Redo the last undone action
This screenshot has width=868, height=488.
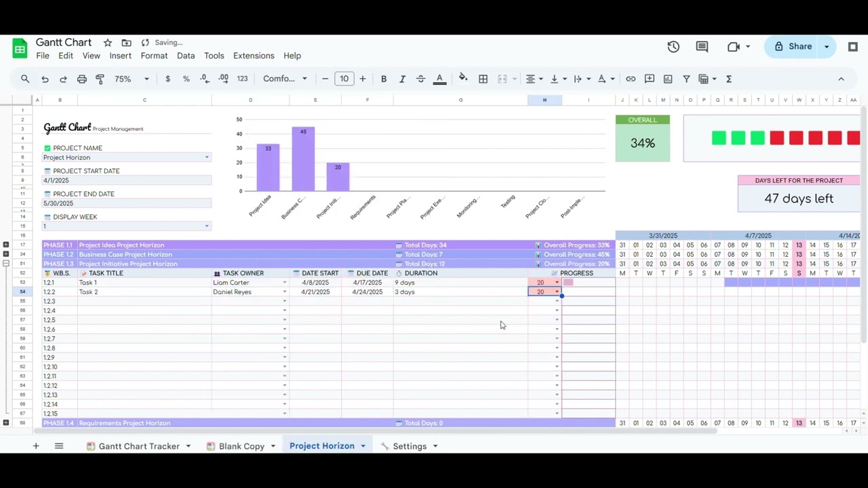[x=63, y=79]
